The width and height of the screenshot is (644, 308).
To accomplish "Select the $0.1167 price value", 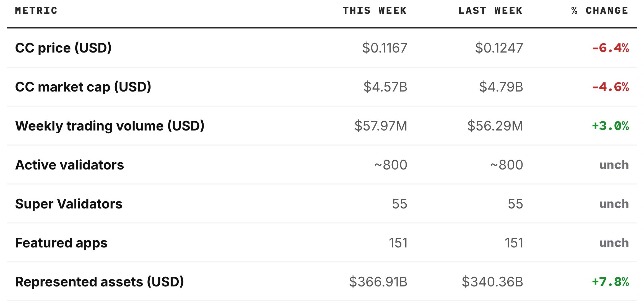I will [385, 48].
